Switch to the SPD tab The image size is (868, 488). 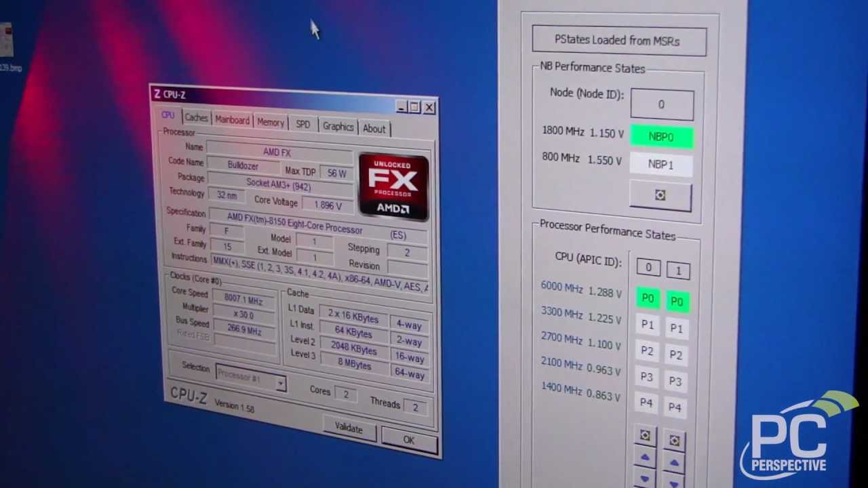coord(302,124)
